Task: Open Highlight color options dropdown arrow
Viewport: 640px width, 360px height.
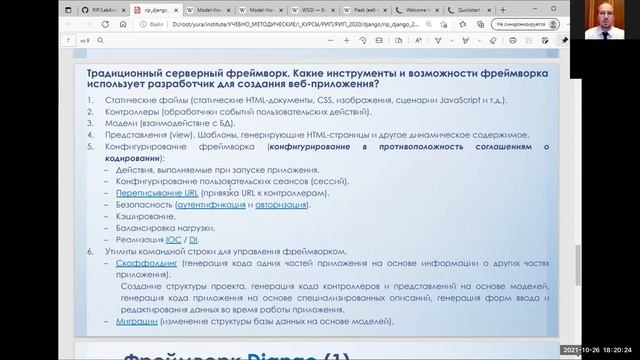Action: pyautogui.click(x=479, y=40)
